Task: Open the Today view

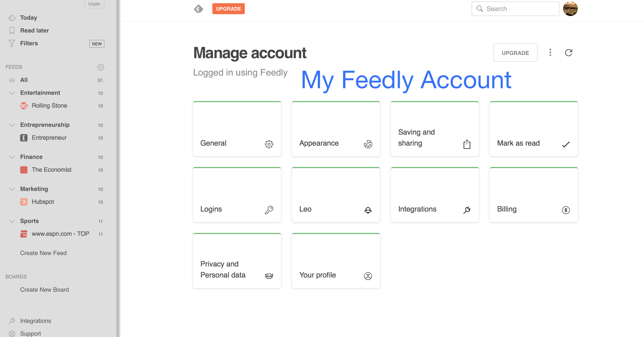Action: (28, 18)
